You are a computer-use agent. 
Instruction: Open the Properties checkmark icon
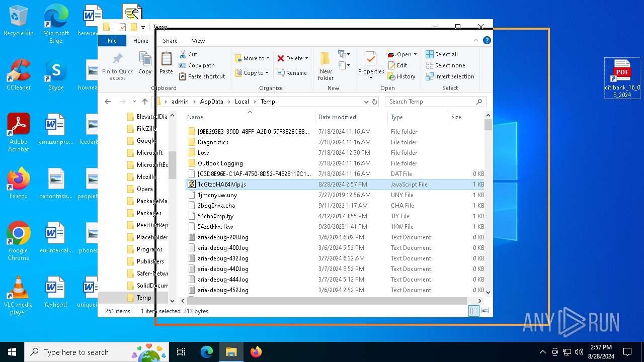tap(371, 59)
